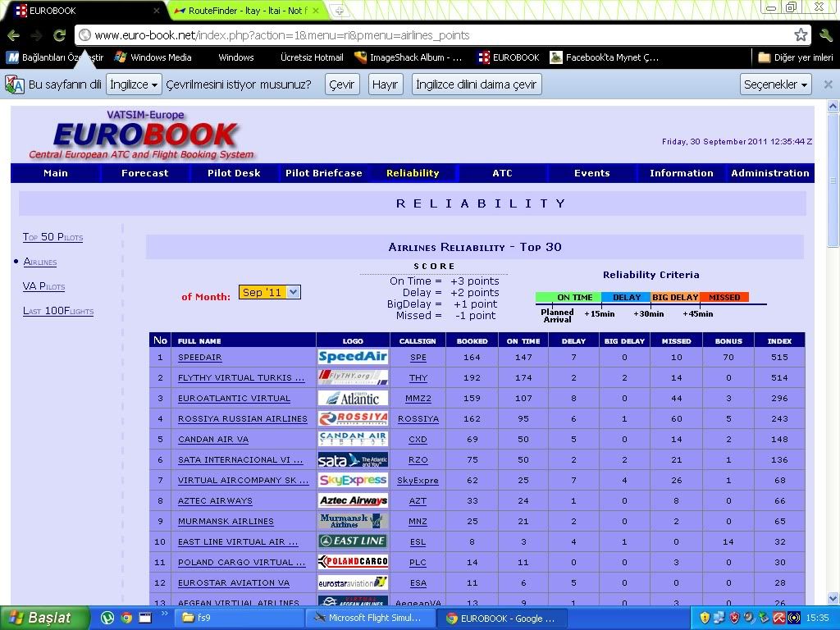The image size is (840, 630).
Task: Click the eurostar aviation logo
Action: (353, 582)
